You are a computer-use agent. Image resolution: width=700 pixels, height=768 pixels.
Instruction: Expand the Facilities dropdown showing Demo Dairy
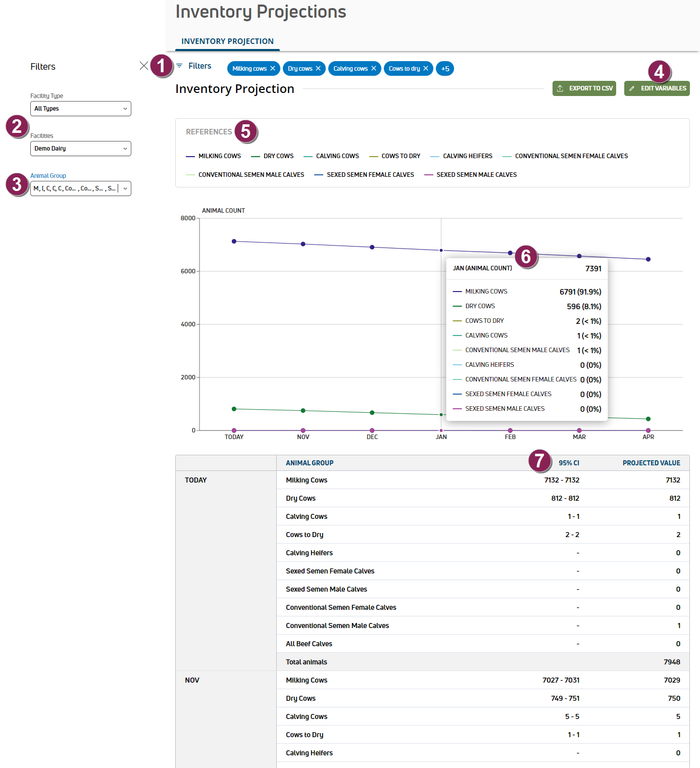(x=81, y=149)
